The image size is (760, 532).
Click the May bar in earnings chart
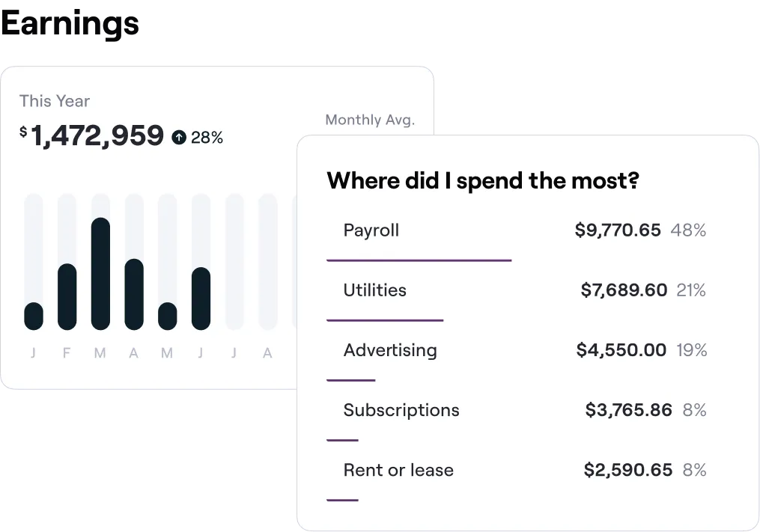168,316
